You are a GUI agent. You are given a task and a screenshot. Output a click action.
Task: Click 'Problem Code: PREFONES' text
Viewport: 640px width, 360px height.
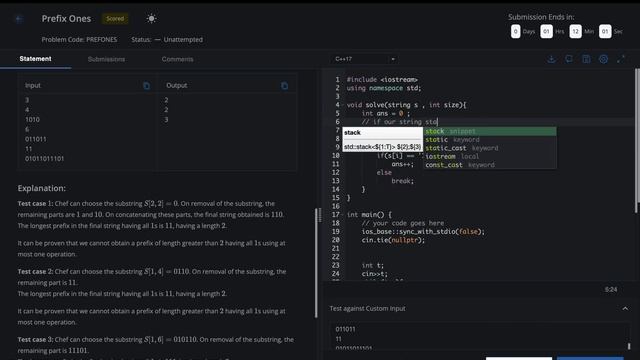point(79,40)
